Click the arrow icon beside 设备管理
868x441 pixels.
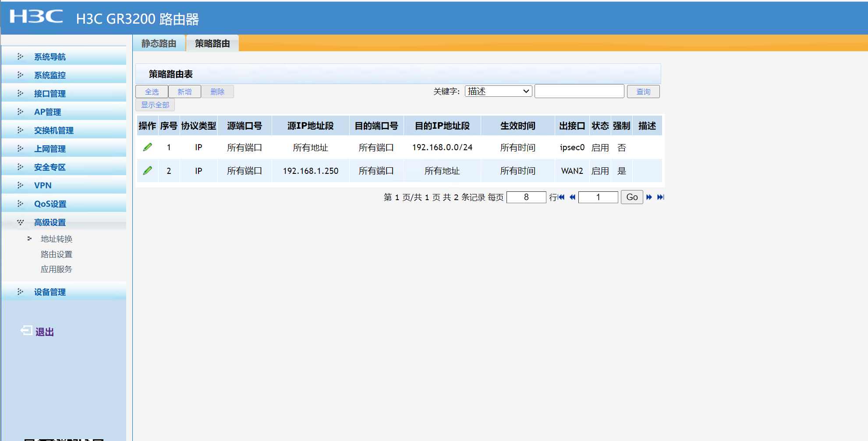coord(20,292)
